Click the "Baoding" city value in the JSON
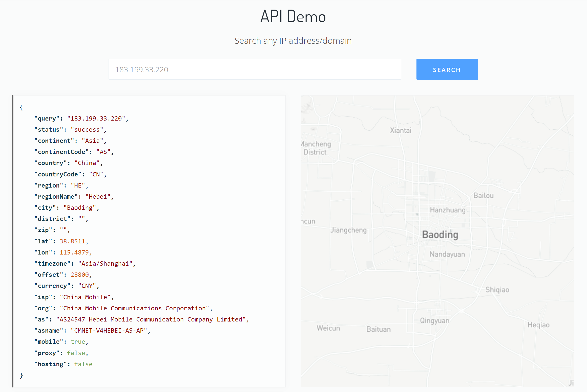The width and height of the screenshot is (587, 392). point(80,208)
